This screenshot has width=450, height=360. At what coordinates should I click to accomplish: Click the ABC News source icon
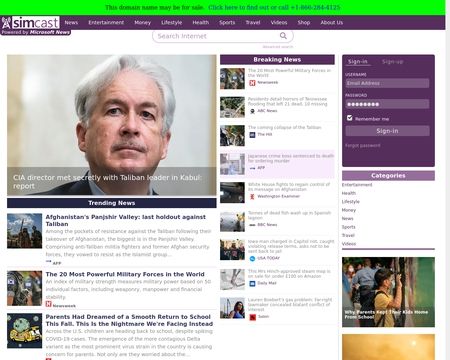click(x=252, y=111)
